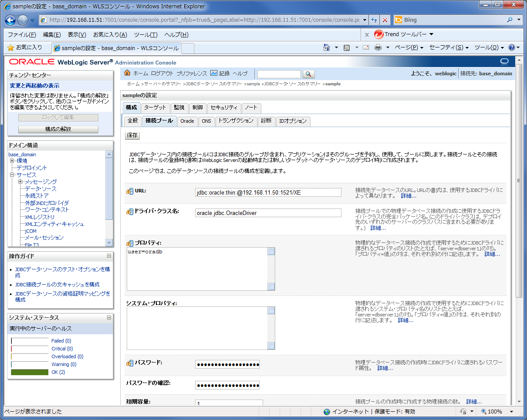Viewport: 527px width, 420px height.
Task: Switch to the 監視 tab
Action: [x=179, y=108]
